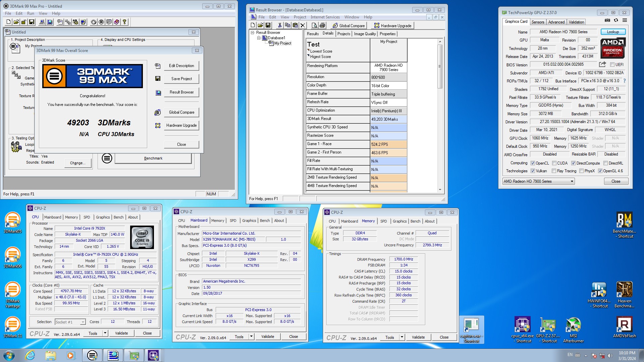Click Internet Explorer icon in the taskbar
The height and width of the screenshot is (362, 644).
tap(30, 355)
